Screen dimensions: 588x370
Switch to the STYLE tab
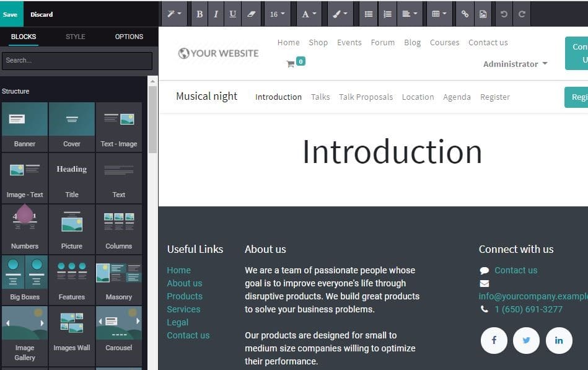tap(76, 37)
